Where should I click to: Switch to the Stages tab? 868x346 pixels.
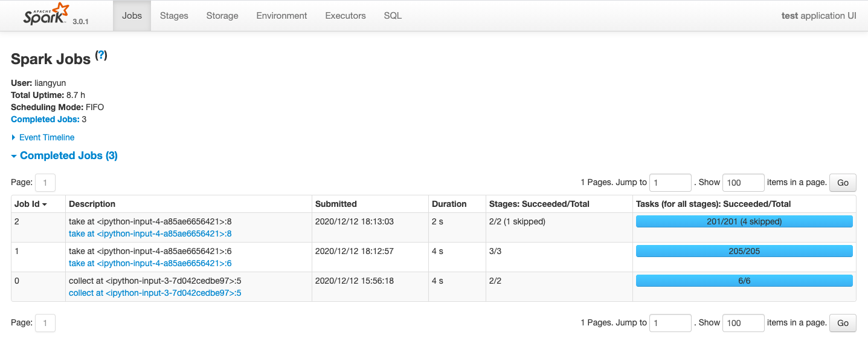[x=174, y=16]
